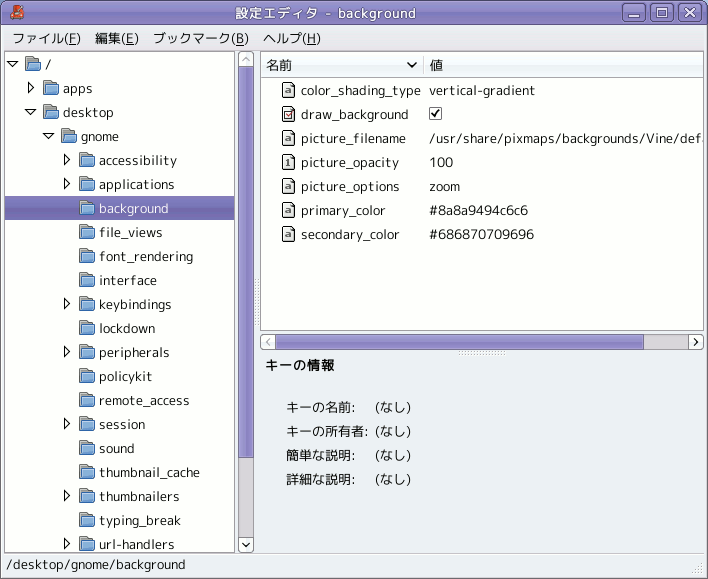Click the string-type icon beside color_shading_type
The height and width of the screenshot is (579, 708).
point(289,90)
